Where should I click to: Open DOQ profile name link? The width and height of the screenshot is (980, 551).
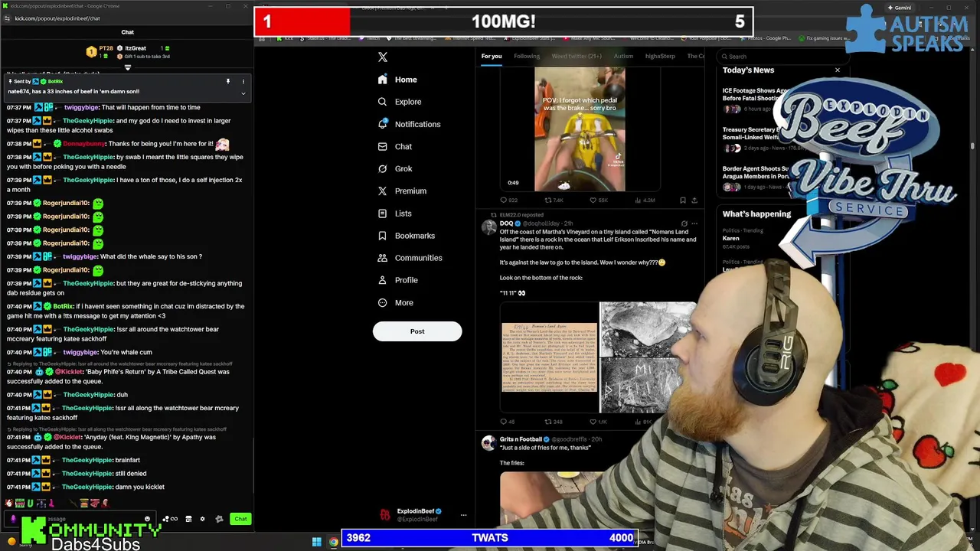(507, 223)
